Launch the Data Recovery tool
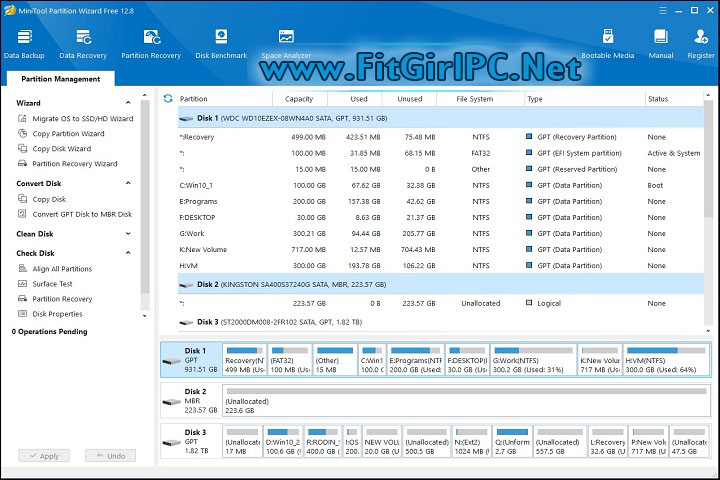Screen dimensions: 720x480 [83, 41]
